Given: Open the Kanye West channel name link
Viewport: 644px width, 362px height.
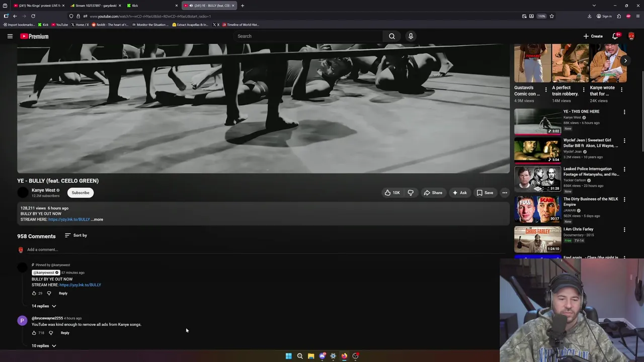Looking at the screenshot, I should coord(43,190).
